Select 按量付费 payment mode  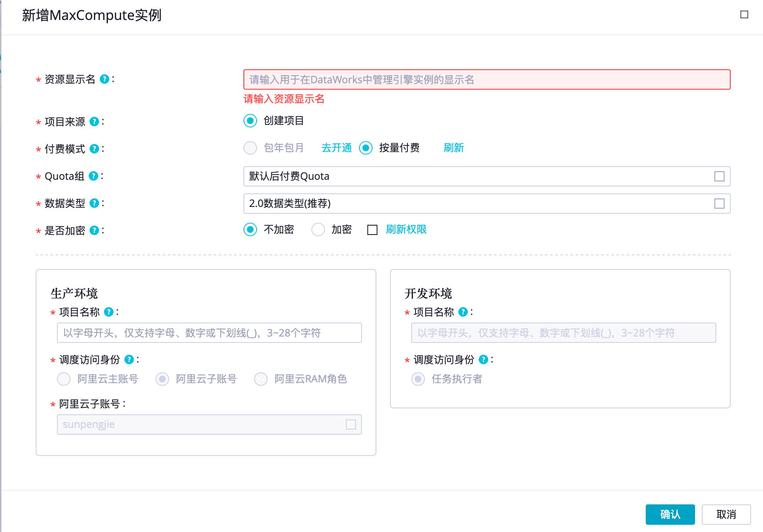[366, 148]
